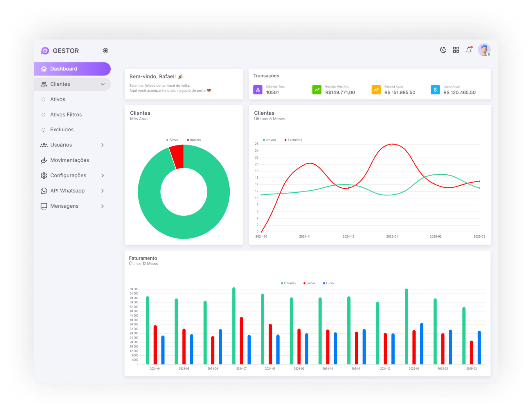Click the Clientes people icon
Image resolution: width=532 pixels, height=412 pixels.
[x=44, y=84]
